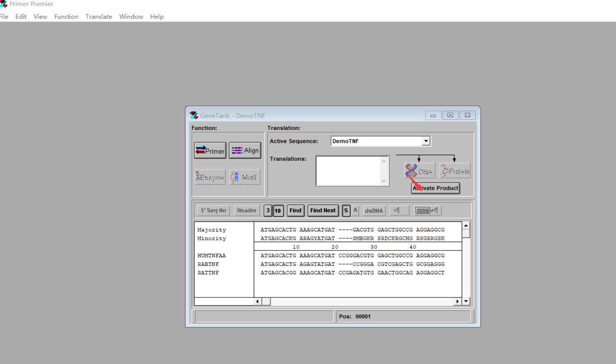
Task: Expand the Active Sequence dropdown
Action: (x=426, y=141)
